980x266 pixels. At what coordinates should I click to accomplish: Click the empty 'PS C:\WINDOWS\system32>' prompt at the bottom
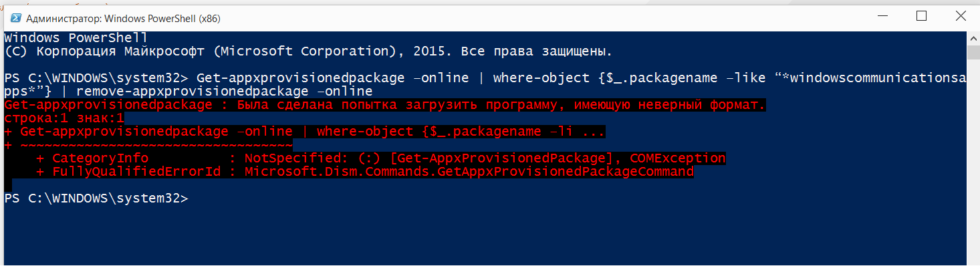pyautogui.click(x=96, y=198)
